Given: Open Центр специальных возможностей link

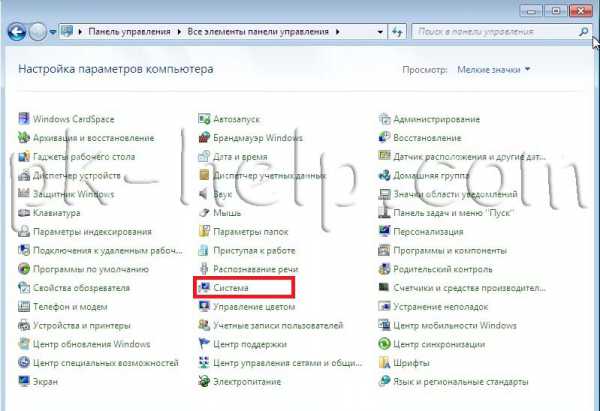Looking at the screenshot, I should pos(106,363).
